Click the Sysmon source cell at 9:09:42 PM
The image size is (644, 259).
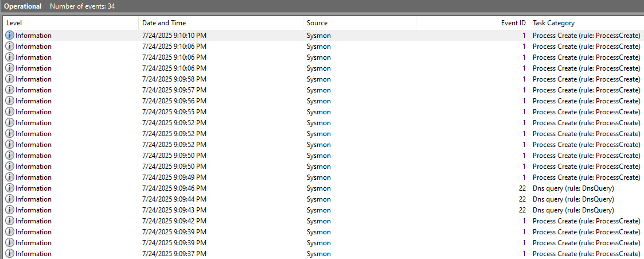click(x=318, y=221)
